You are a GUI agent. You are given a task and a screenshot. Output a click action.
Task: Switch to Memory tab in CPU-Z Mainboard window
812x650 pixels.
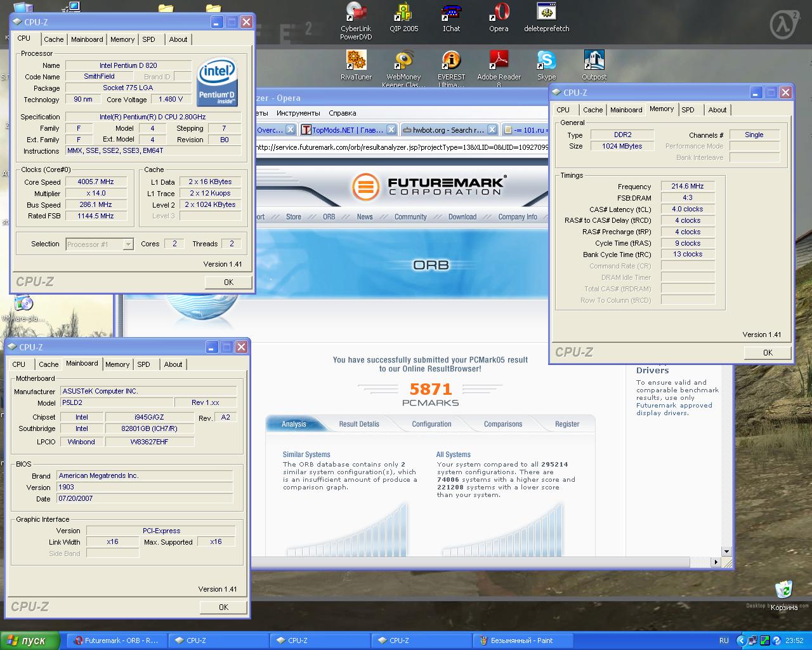(117, 364)
